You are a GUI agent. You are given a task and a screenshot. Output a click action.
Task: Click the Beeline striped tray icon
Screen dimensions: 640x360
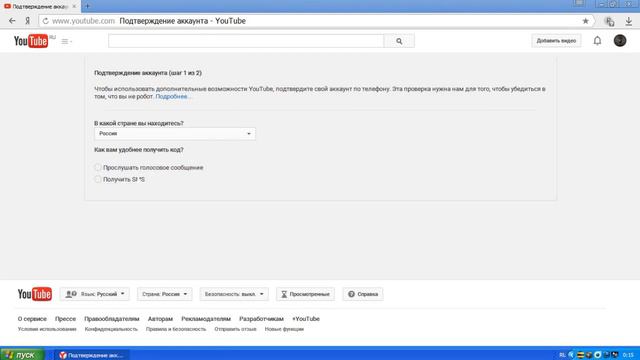coord(580,355)
